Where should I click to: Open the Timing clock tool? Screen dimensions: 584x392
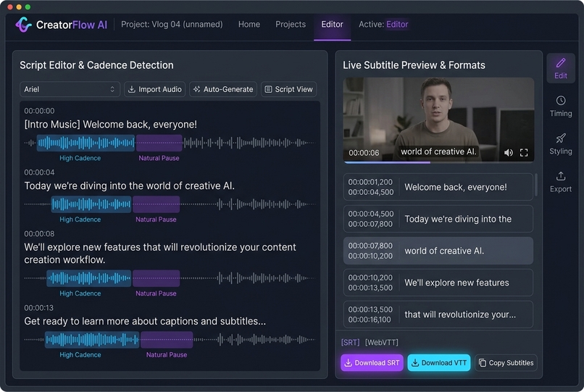pyautogui.click(x=561, y=107)
